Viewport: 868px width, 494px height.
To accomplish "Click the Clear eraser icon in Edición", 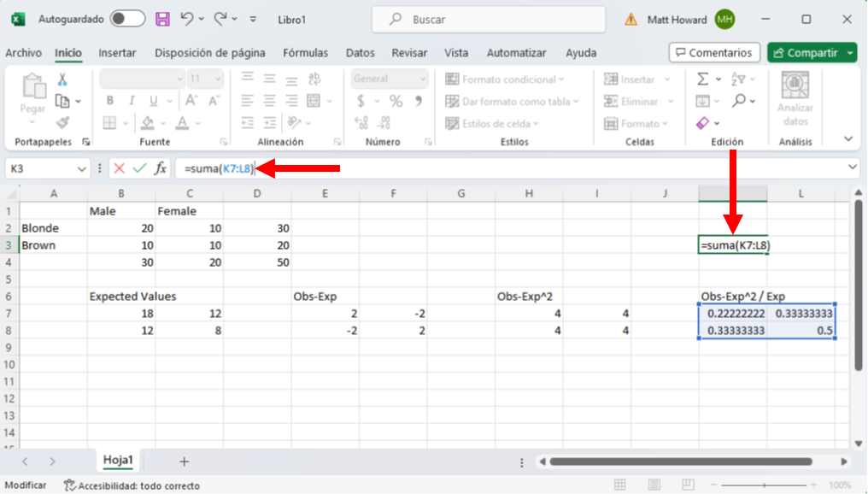I will (702, 123).
